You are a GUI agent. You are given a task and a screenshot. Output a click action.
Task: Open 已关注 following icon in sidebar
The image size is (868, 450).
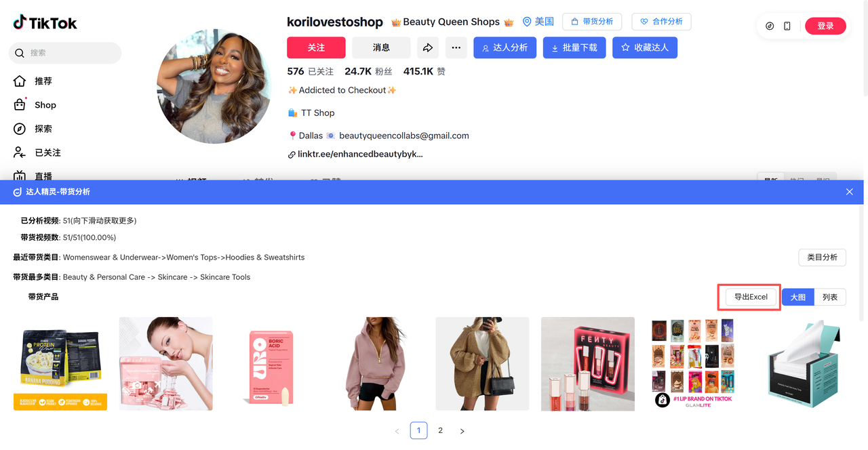click(x=20, y=152)
